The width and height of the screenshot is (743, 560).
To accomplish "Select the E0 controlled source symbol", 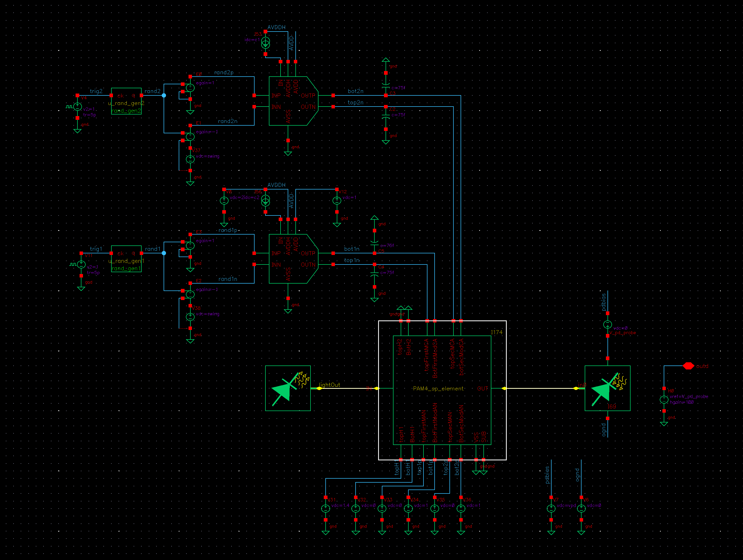I will tap(190, 88).
